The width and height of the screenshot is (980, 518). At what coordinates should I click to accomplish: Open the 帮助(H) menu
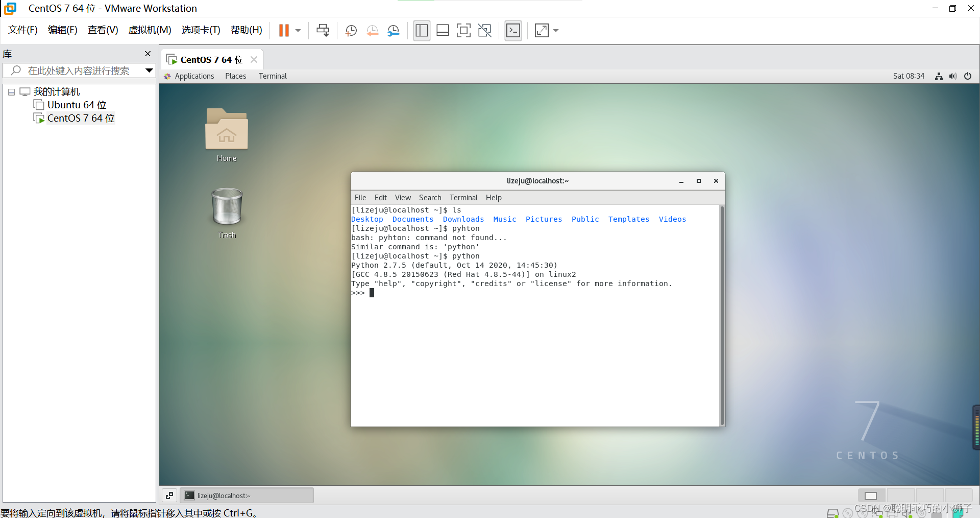click(246, 30)
